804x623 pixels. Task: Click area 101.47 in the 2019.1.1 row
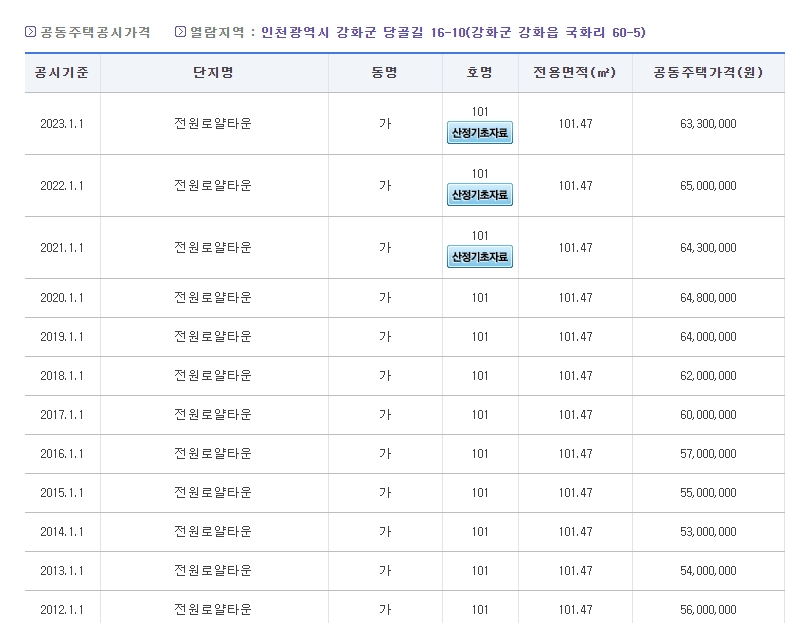pos(575,337)
